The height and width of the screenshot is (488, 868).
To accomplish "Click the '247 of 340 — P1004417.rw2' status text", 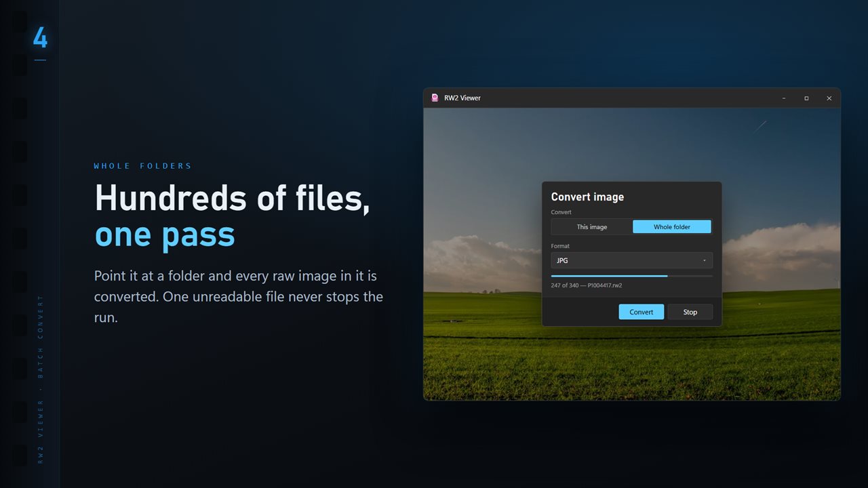I will pos(587,285).
